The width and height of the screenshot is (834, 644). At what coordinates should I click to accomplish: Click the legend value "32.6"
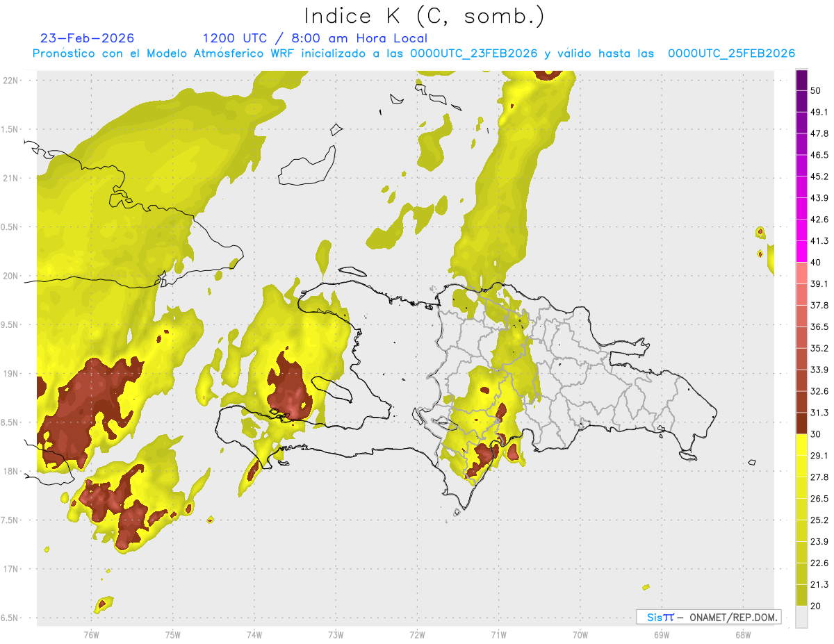(819, 391)
